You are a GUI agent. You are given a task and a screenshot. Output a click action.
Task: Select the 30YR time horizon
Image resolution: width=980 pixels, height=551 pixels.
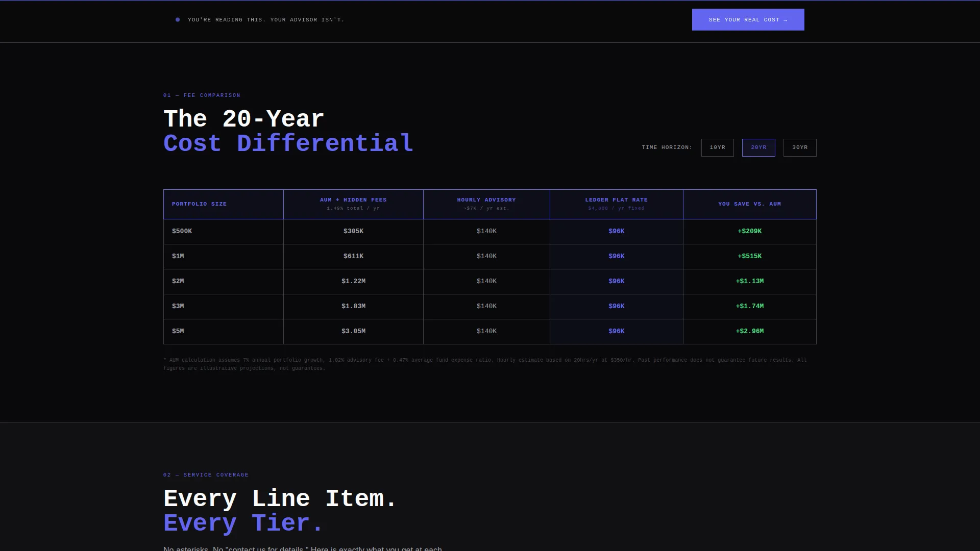[x=800, y=147]
